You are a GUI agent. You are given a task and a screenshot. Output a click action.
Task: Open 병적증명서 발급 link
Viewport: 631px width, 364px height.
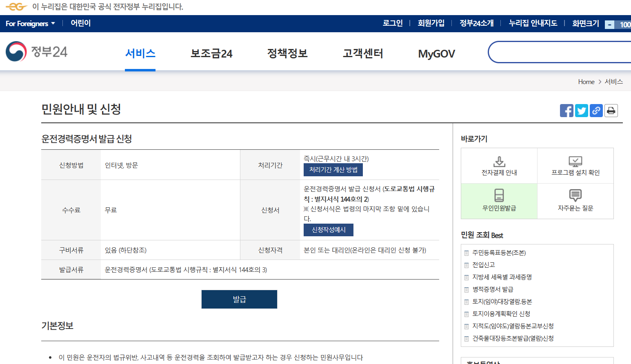[493, 289]
